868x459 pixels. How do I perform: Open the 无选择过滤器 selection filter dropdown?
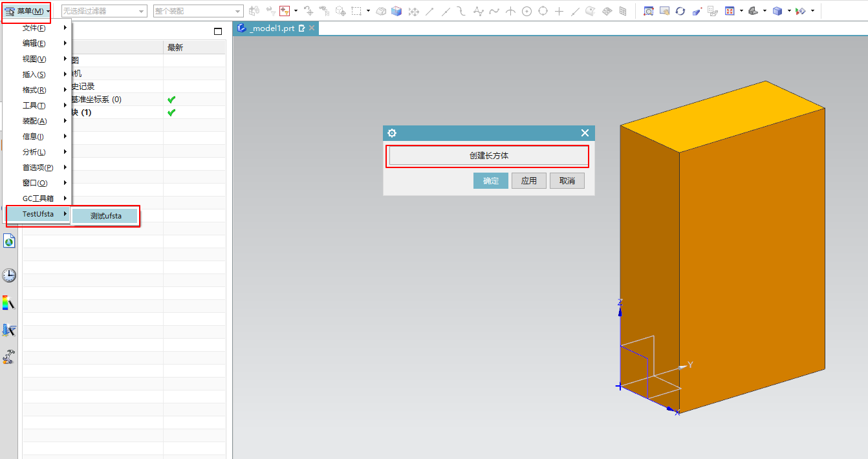104,11
